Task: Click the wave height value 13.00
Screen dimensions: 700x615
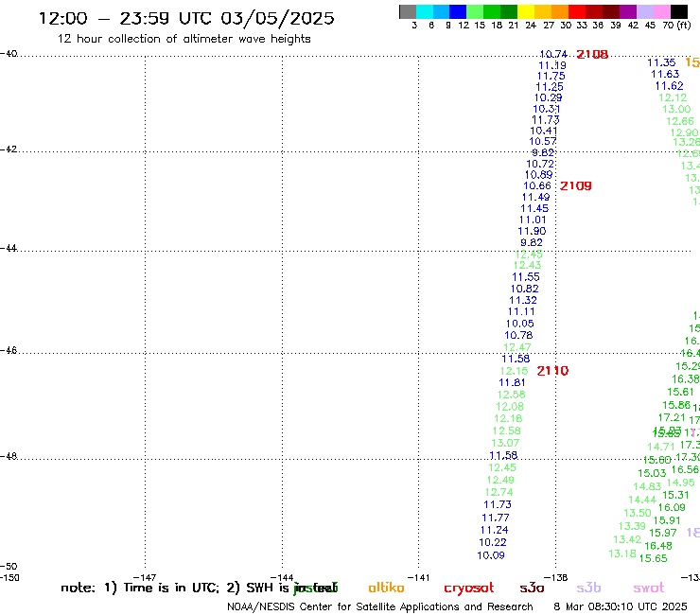Action: pos(676,110)
